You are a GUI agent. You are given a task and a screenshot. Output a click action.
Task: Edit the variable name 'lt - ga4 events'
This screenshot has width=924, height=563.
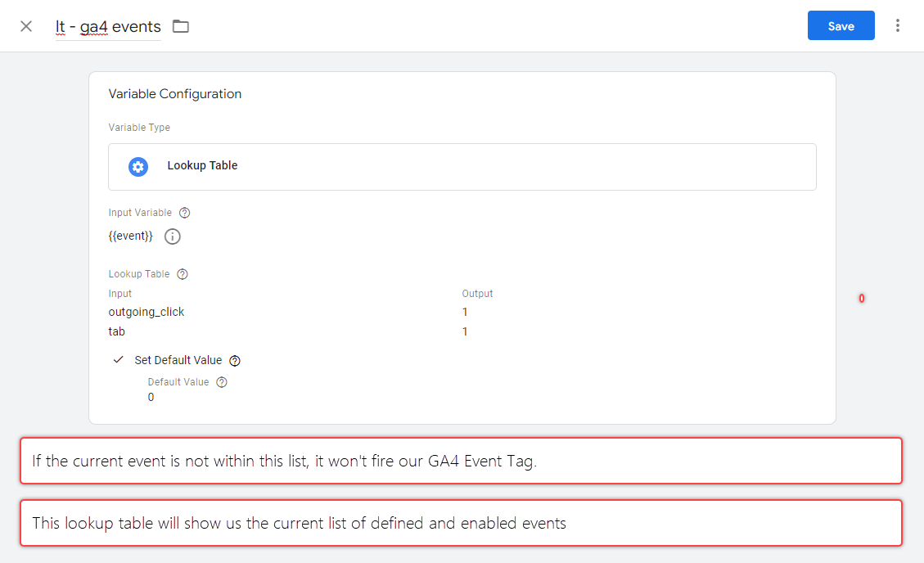(x=108, y=26)
